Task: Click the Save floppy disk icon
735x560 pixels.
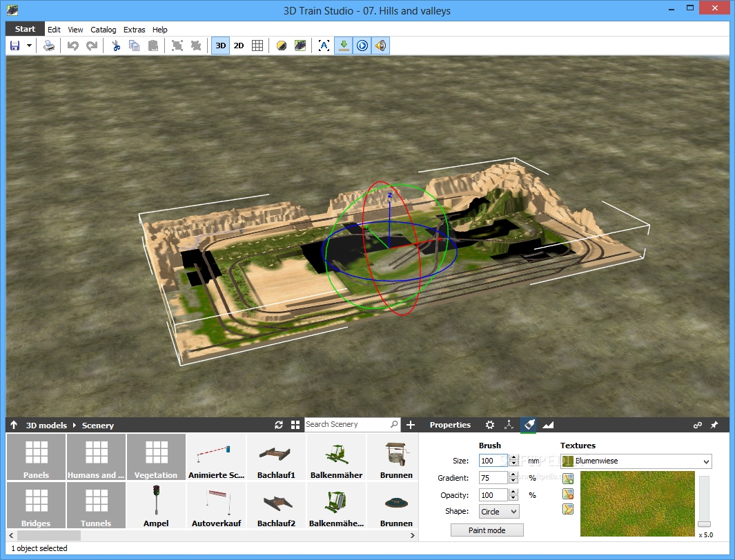Action: (x=15, y=46)
